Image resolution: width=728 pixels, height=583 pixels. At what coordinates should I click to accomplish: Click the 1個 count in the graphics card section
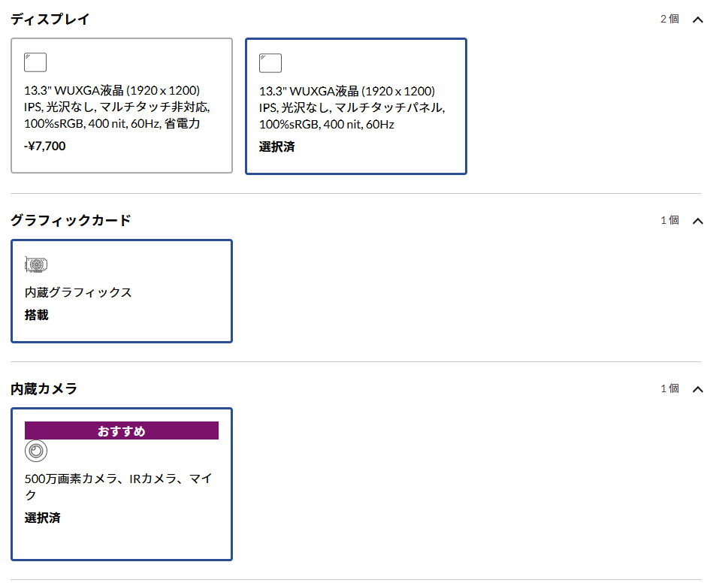[669, 221]
